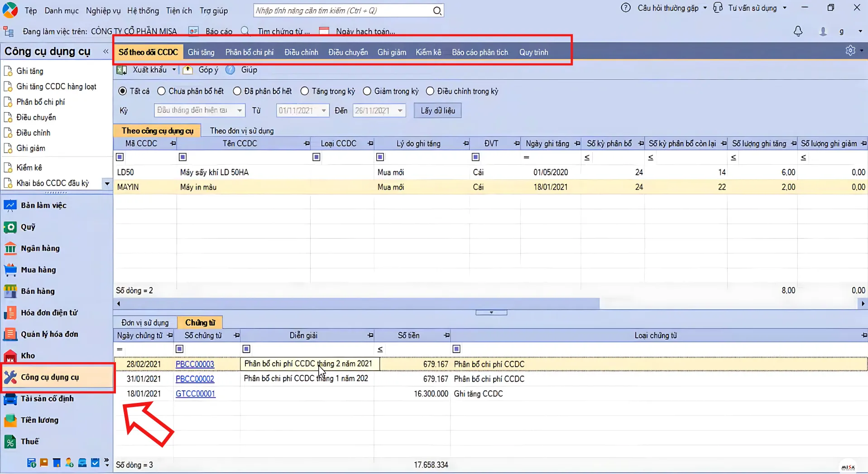
Task: Open the Hóa đơn điện tử icon
Action: (x=10, y=313)
